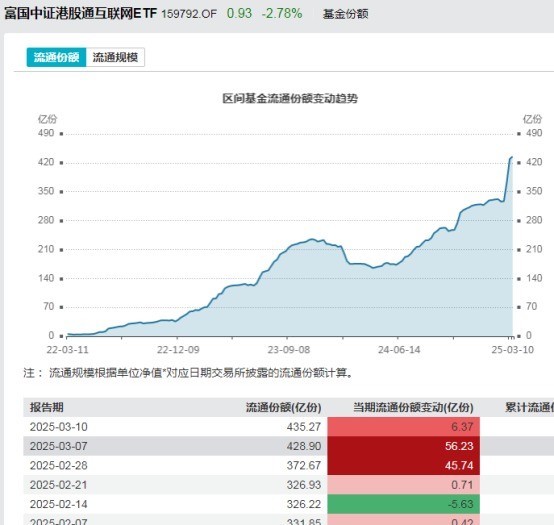The width and height of the screenshot is (554, 525).
Task: Click the 24-06-14 x-axis date marker
Action: [399, 350]
